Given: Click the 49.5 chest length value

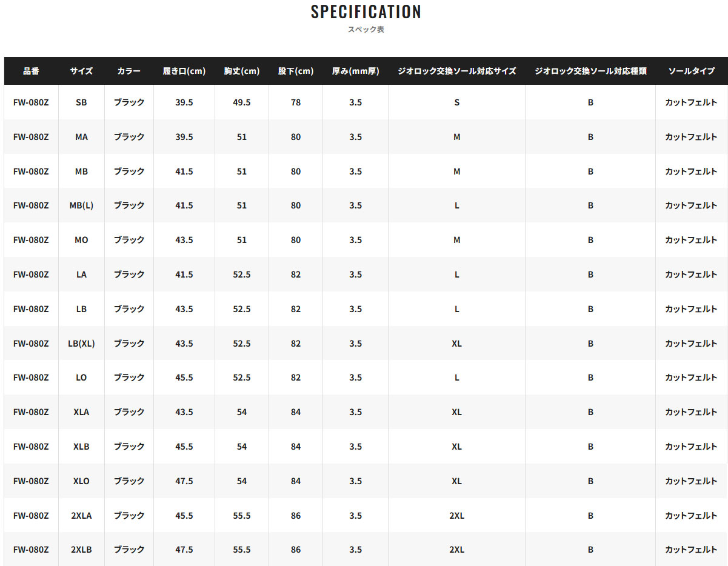Looking at the screenshot, I should coord(242,102).
